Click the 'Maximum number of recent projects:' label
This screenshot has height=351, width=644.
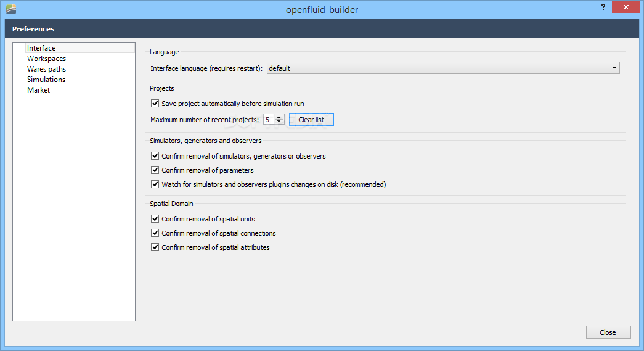205,120
